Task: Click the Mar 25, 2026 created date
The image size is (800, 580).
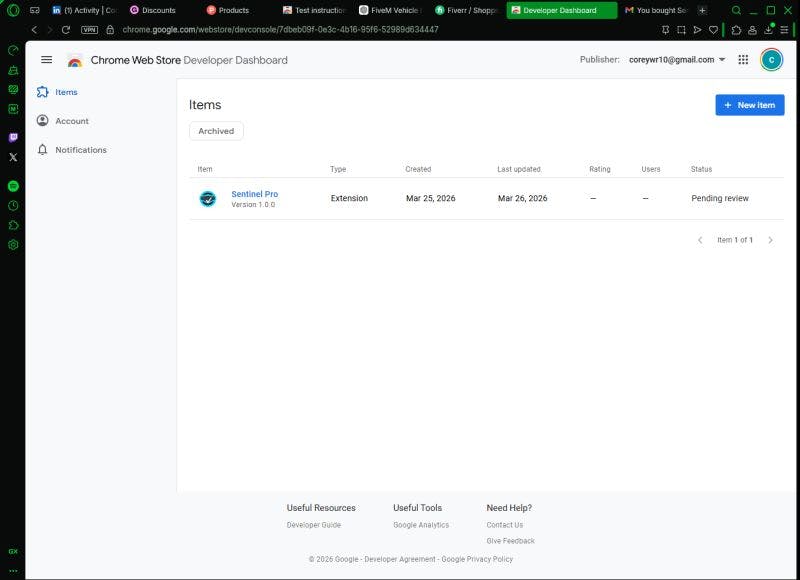Action: [431, 198]
